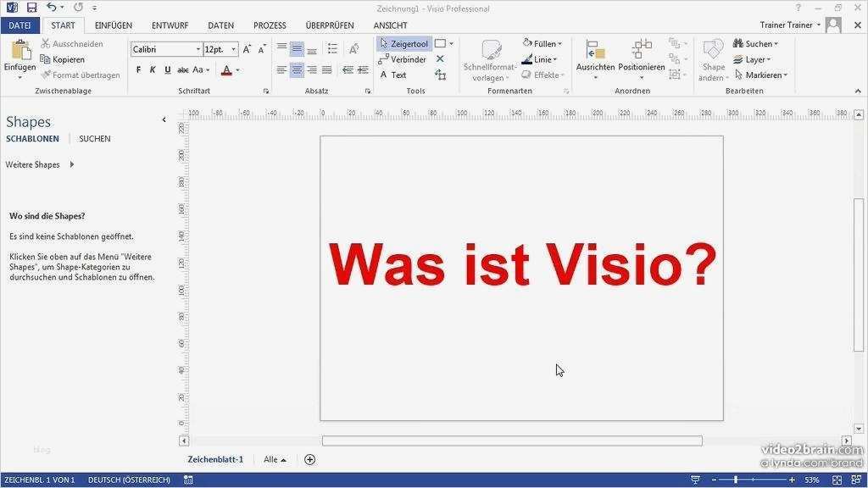This screenshot has height=488, width=868.
Task: Toggle italic K formatting
Action: (153, 70)
